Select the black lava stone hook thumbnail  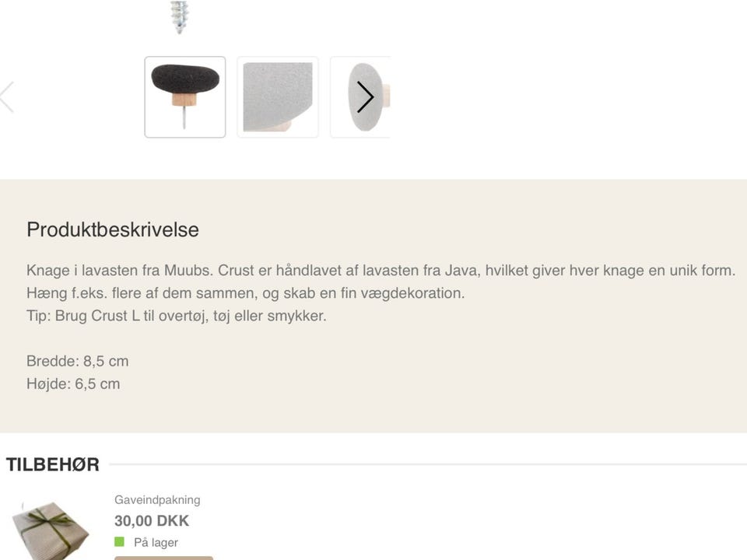coord(185,97)
